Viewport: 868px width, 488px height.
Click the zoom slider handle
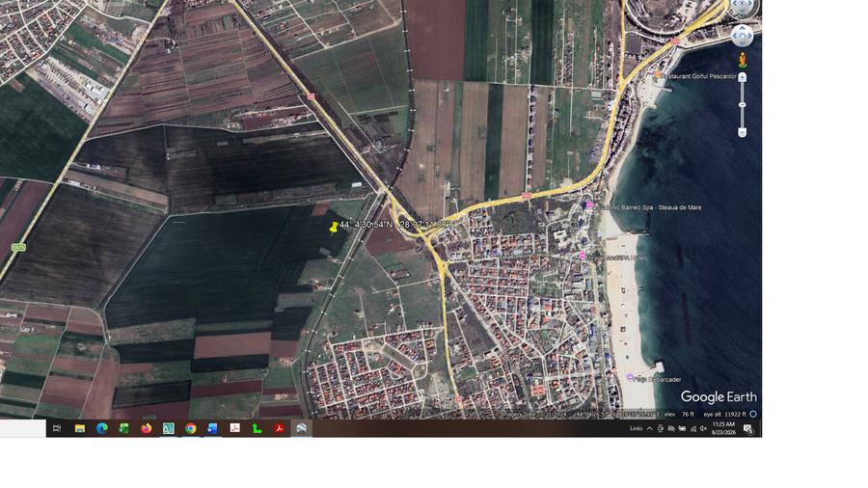[743, 104]
